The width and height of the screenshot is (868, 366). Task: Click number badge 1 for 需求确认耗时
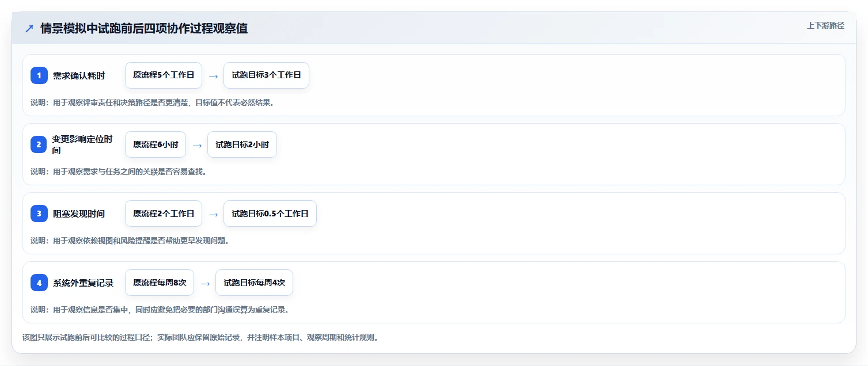(x=39, y=75)
